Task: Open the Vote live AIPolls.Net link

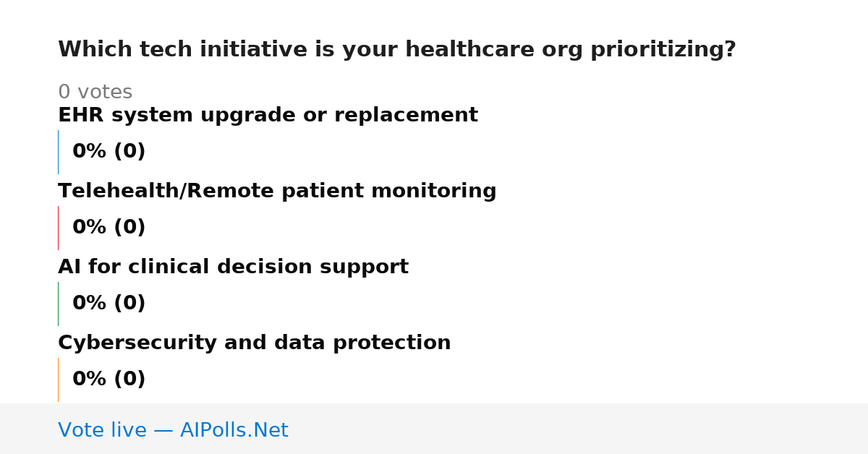Action: (173, 430)
